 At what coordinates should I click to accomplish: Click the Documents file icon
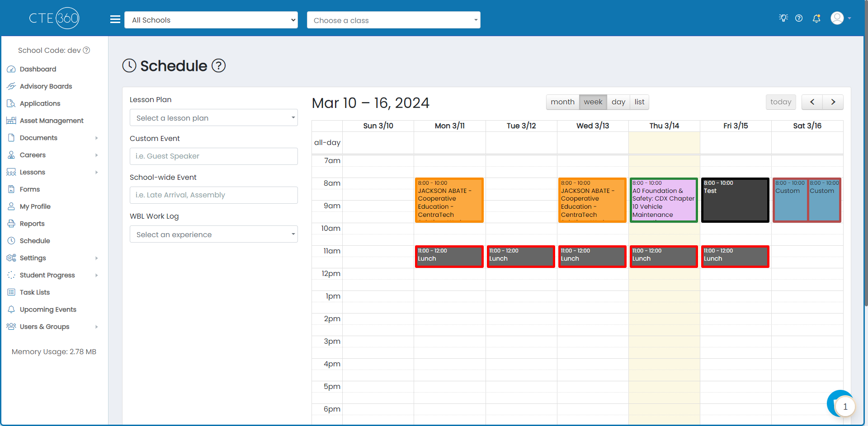pyautogui.click(x=11, y=138)
